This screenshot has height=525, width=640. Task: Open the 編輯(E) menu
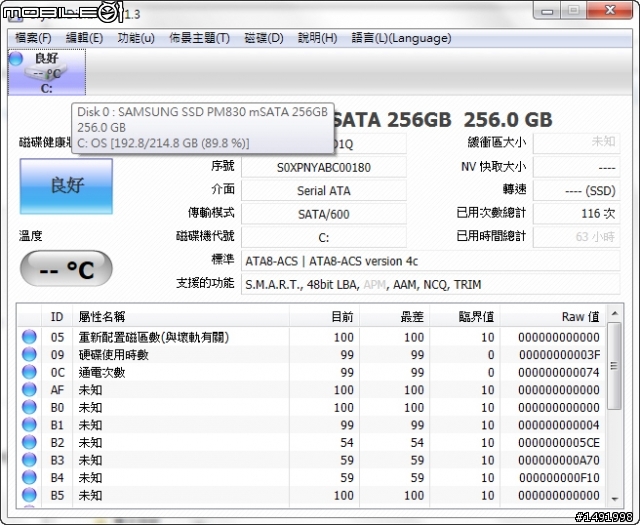(x=84, y=38)
